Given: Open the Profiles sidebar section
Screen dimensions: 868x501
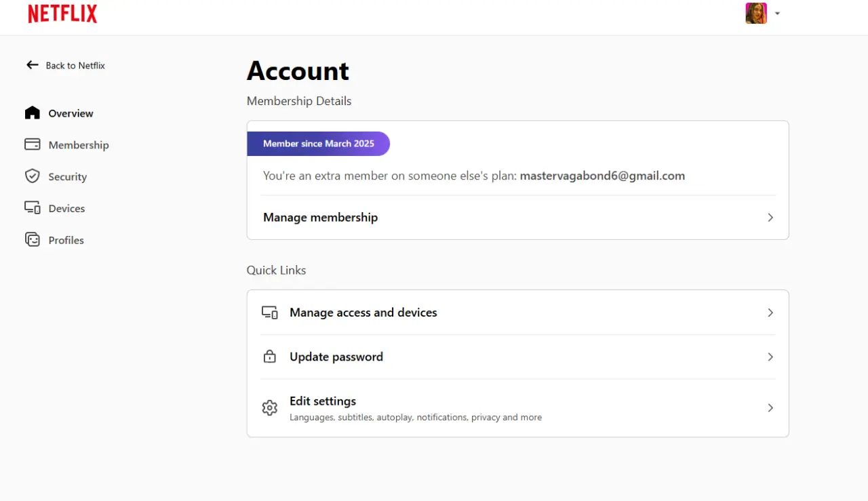Looking at the screenshot, I should click(54, 240).
